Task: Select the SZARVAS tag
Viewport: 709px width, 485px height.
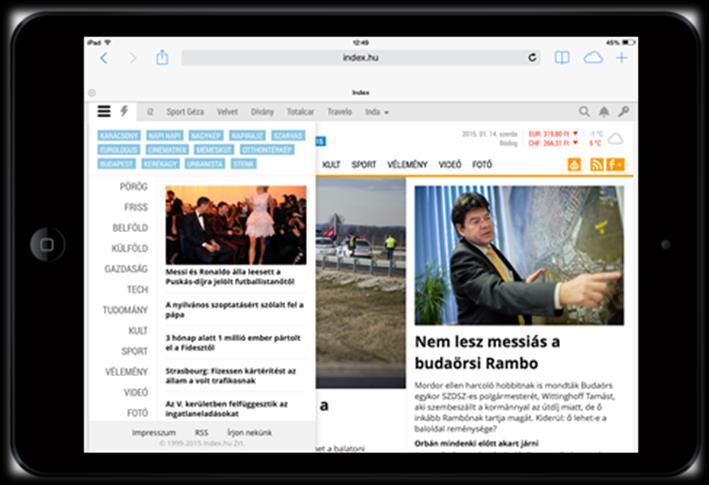Action: [288, 136]
